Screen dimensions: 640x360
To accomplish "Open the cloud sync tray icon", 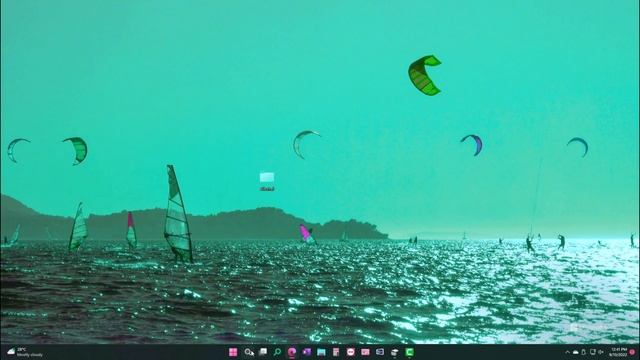I will coord(576,352).
